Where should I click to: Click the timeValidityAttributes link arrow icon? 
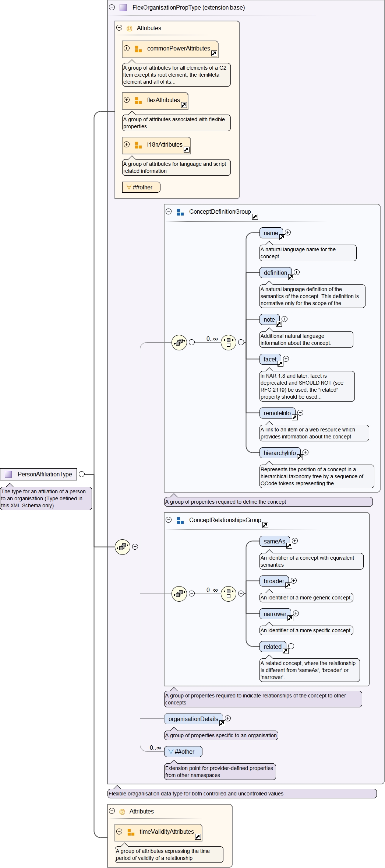pos(198,837)
